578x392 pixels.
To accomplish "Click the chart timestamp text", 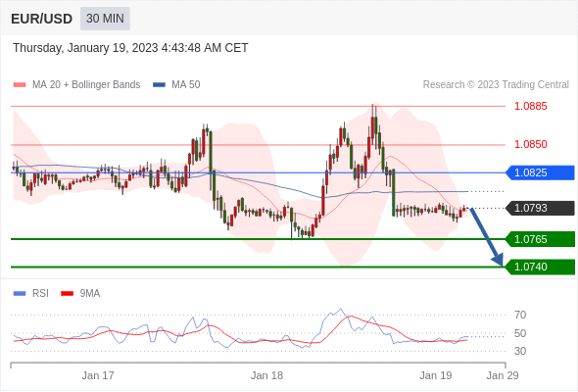I will click(x=130, y=48).
